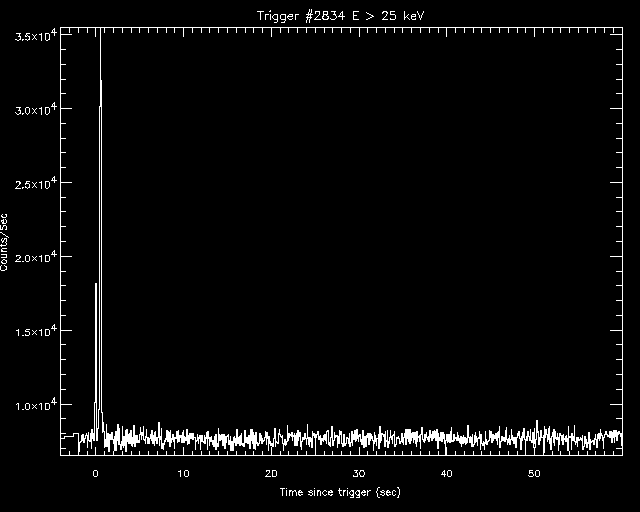Viewport: 640px width, 512px height.
Task: Select the y-axis tick label 2.0×10^4
Action: tap(36, 257)
